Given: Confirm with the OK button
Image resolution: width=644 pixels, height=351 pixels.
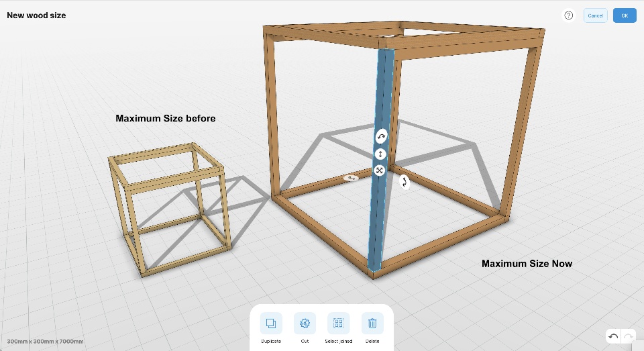Looking at the screenshot, I should pyautogui.click(x=625, y=15).
